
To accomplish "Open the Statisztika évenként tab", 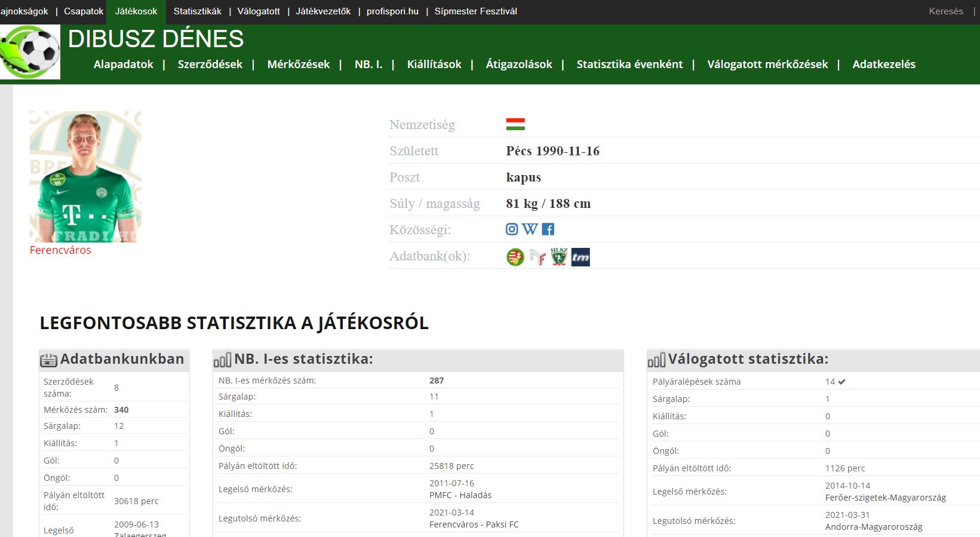I will 629,64.
